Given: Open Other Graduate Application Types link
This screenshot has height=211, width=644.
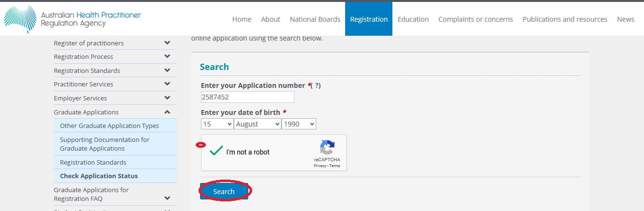Looking at the screenshot, I should [109, 126].
